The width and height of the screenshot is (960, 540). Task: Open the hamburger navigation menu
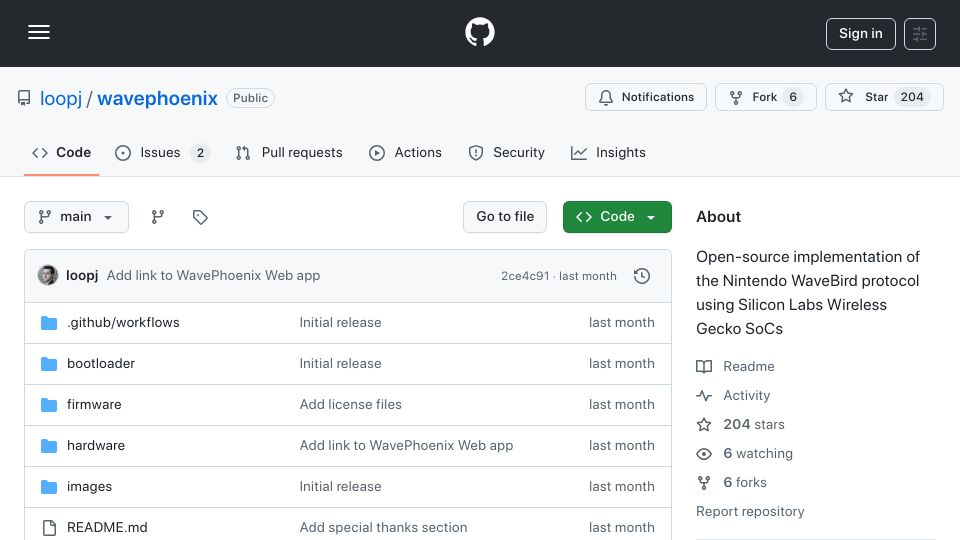tap(39, 32)
